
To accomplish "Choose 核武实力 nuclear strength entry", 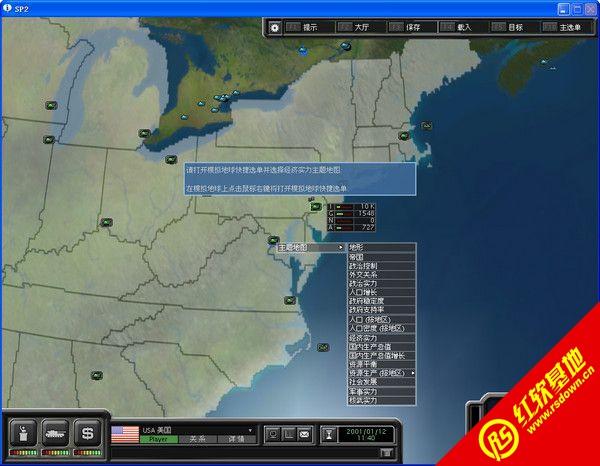I will pyautogui.click(x=382, y=400).
